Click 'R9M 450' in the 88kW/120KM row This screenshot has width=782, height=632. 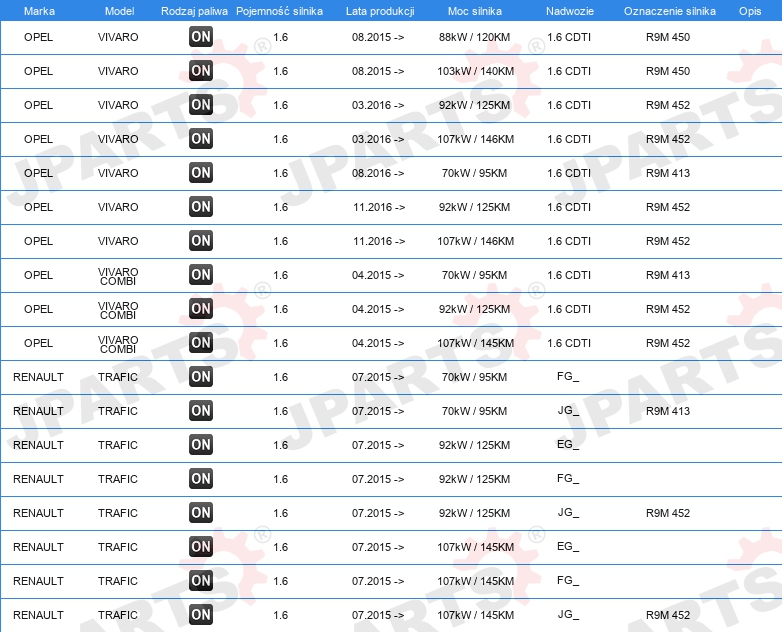tap(668, 37)
